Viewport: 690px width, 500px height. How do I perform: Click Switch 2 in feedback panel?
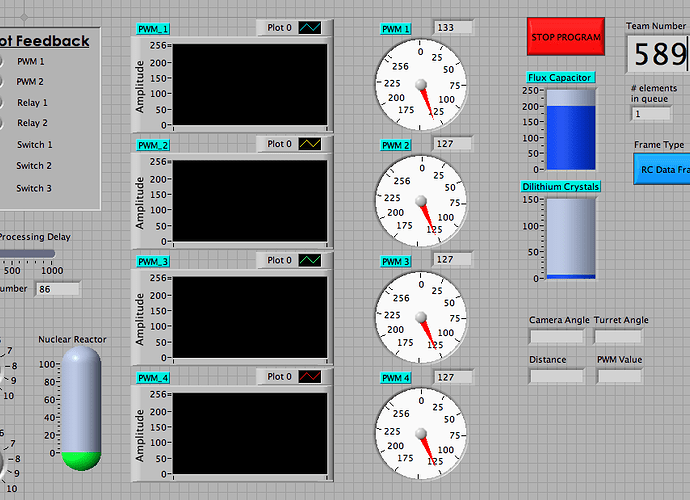34,165
